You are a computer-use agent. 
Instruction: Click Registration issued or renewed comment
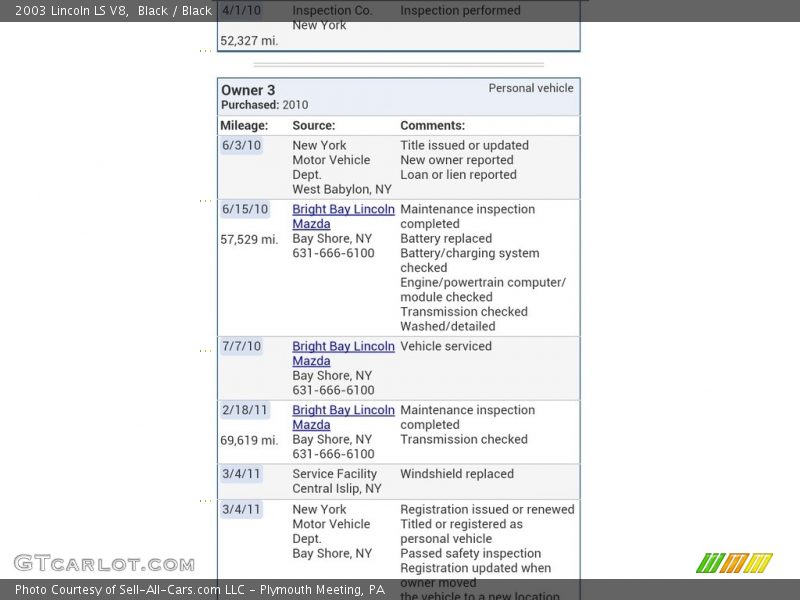[487, 510]
